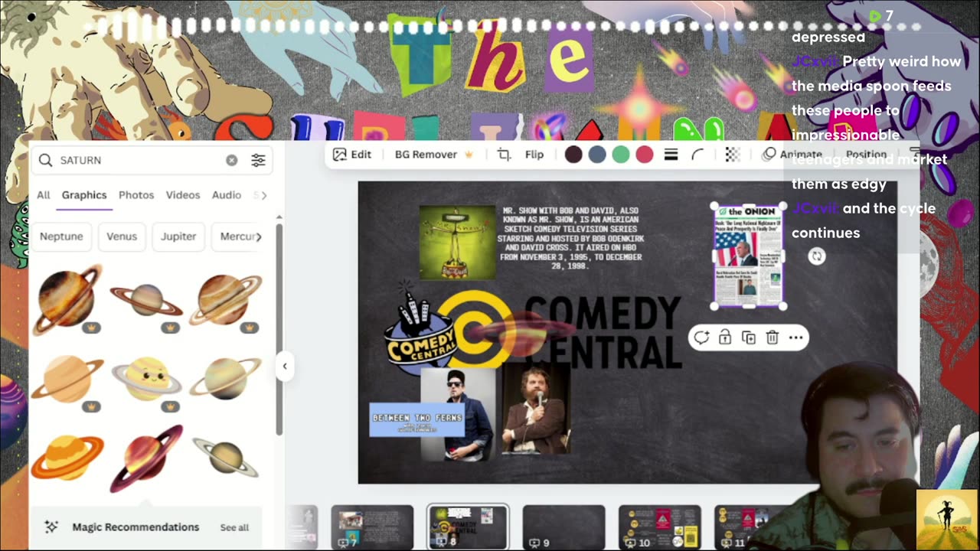Viewport: 980px width, 551px height.
Task: Select the Onion newspaper image on canvas
Action: tap(748, 256)
